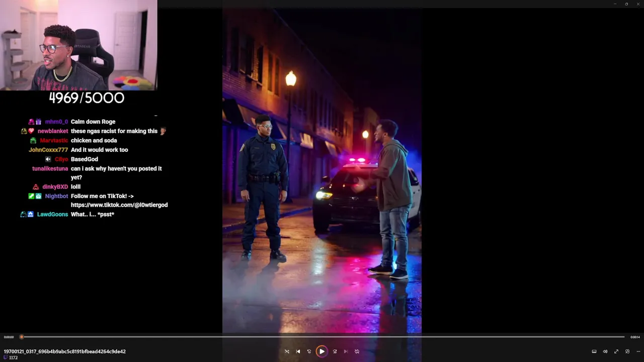This screenshot has width=644, height=362.
Task: Click username mhm0_0 in chat
Action: tap(56, 122)
